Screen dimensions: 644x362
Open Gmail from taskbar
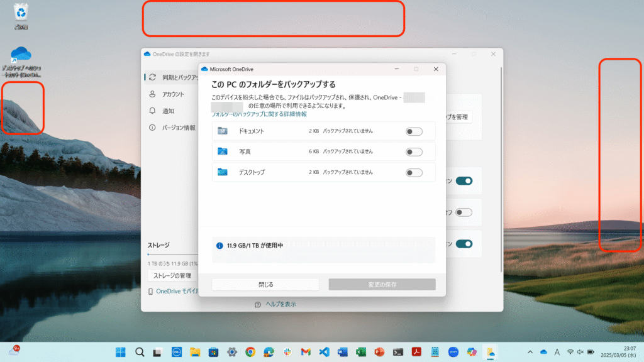pos(306,352)
